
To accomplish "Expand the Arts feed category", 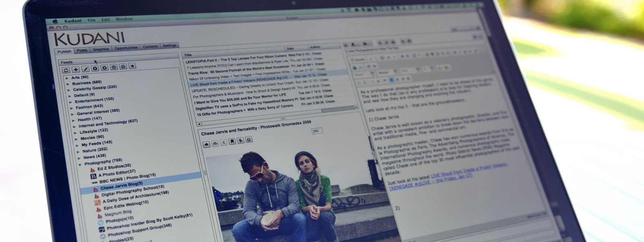I will (67, 78).
